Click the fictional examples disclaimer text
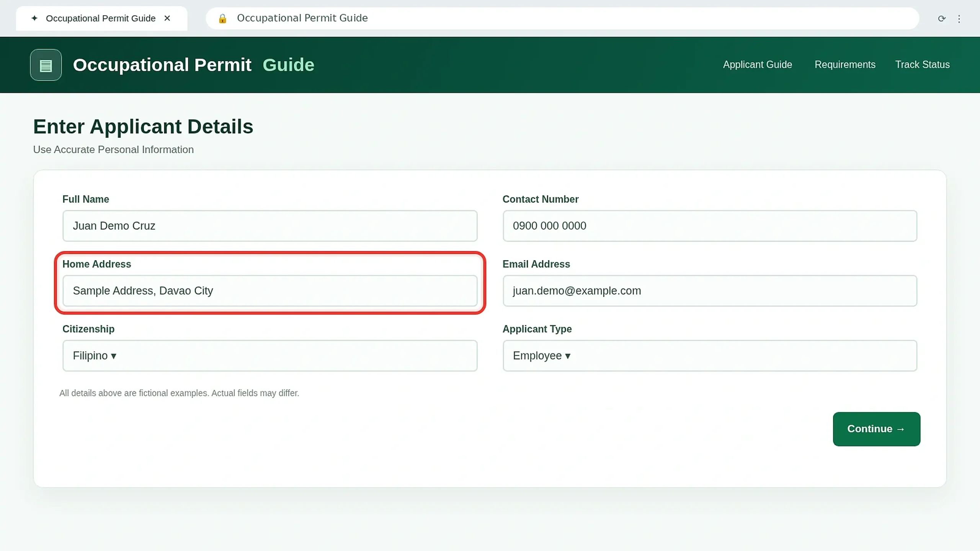The width and height of the screenshot is (980, 551). (179, 393)
